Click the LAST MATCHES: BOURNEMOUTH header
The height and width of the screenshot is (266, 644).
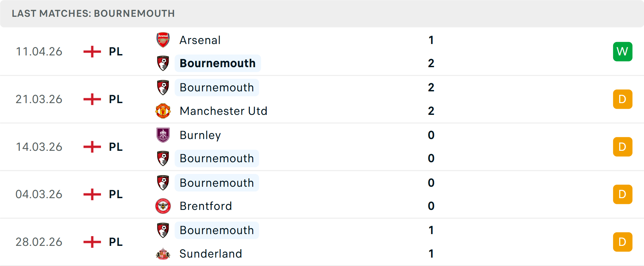[x=93, y=13]
